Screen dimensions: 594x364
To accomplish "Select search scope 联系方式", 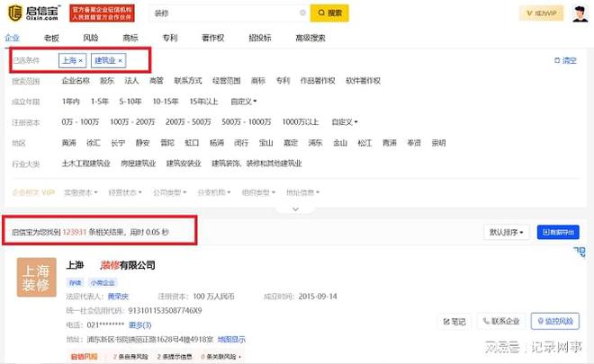I will point(188,81).
